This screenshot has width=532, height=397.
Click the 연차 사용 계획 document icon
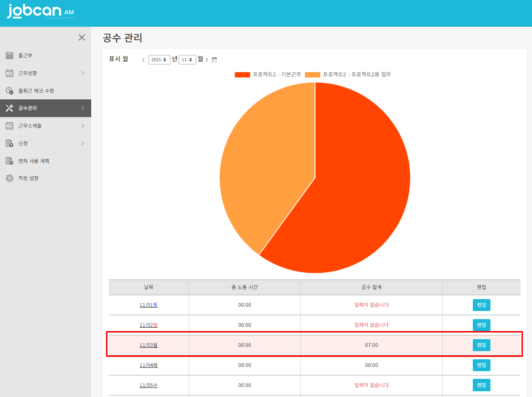[9, 161]
